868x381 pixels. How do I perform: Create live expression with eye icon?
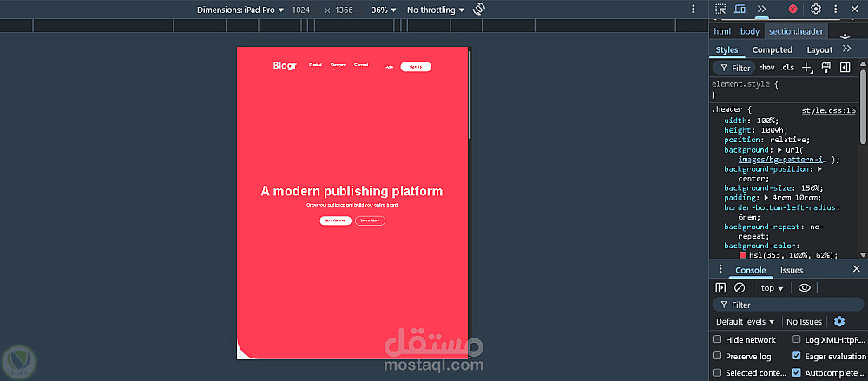(805, 288)
